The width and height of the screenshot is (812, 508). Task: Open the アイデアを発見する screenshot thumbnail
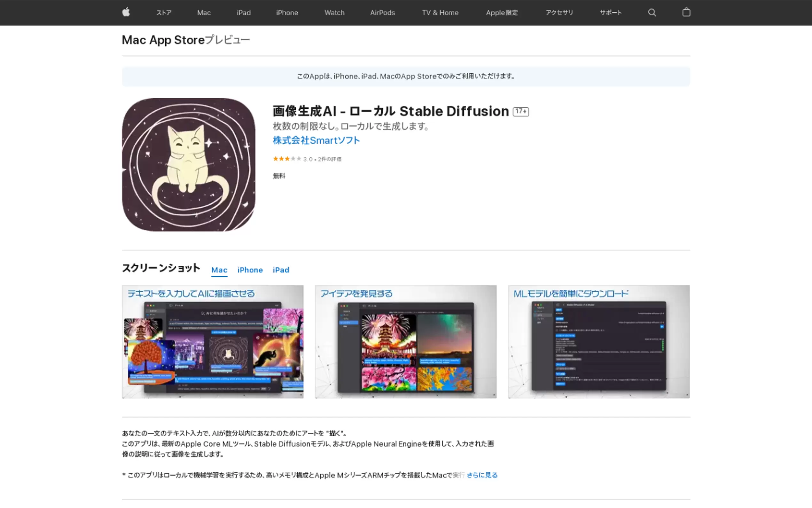(x=405, y=342)
